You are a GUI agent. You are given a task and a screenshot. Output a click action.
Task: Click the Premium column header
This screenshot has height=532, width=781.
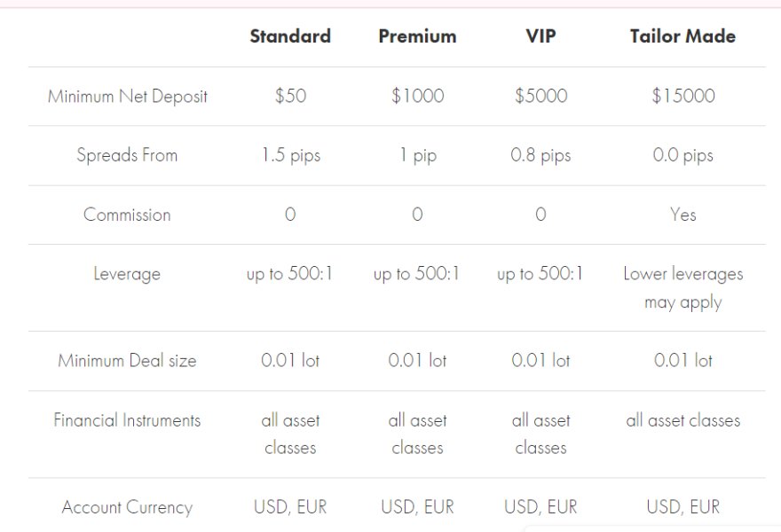[x=417, y=36]
